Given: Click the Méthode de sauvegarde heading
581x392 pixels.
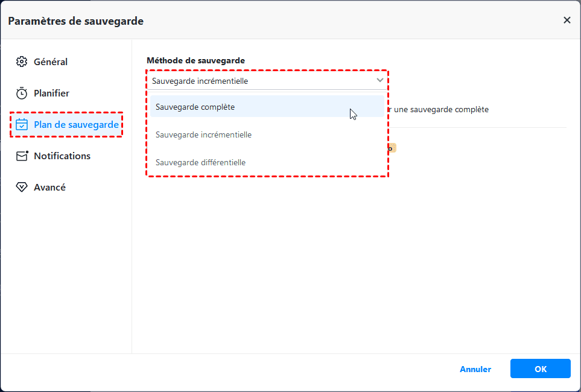Looking at the screenshot, I should click(195, 60).
